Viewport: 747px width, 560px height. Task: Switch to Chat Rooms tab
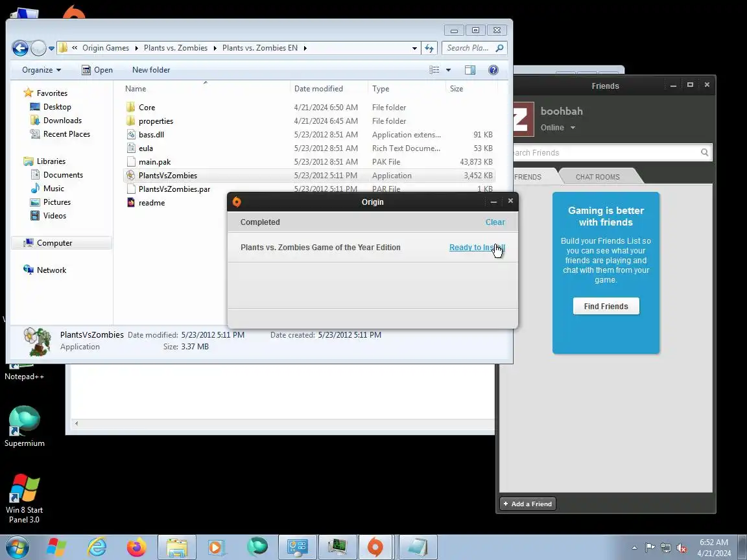tap(597, 177)
